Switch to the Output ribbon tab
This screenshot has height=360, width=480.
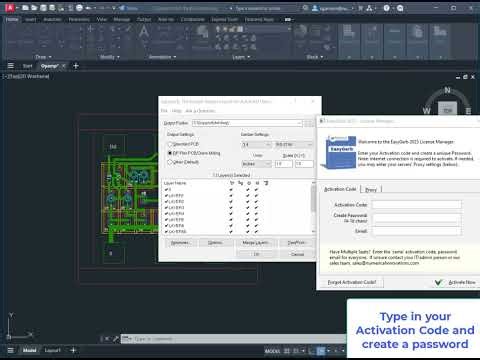(x=144, y=19)
